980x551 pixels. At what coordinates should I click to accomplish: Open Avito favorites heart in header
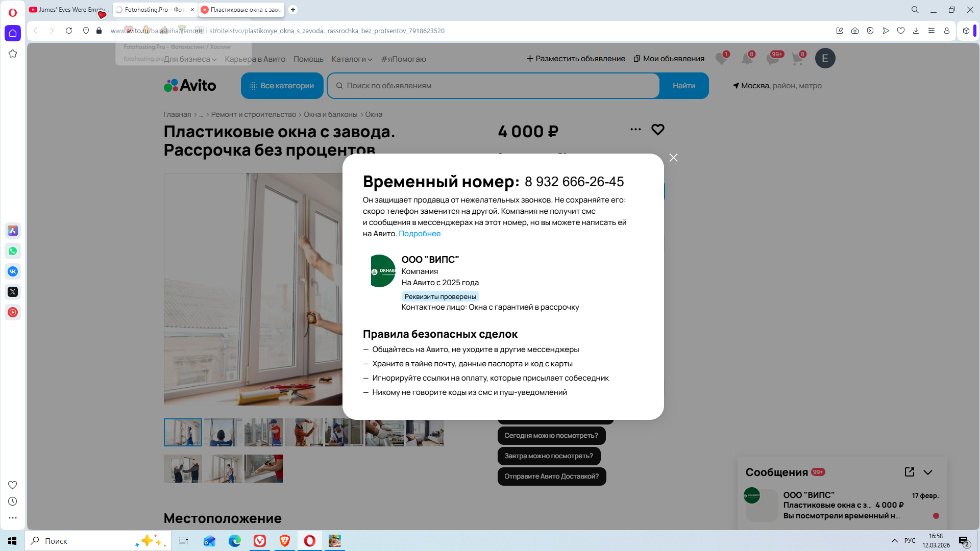pos(721,59)
